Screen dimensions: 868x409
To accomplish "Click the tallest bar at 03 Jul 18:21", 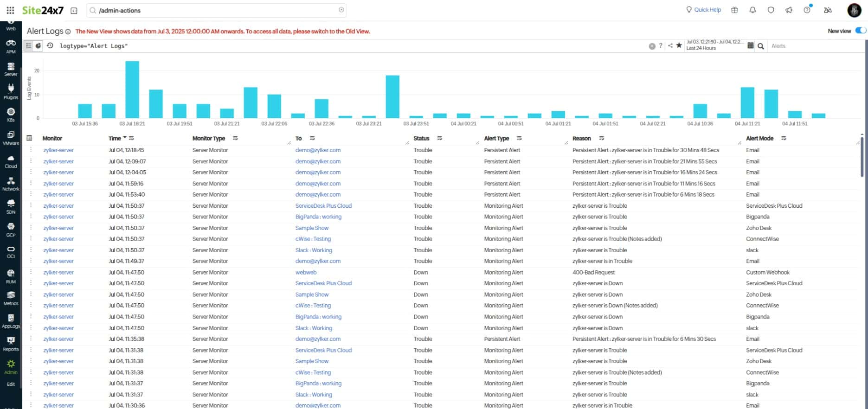I will coord(132,89).
